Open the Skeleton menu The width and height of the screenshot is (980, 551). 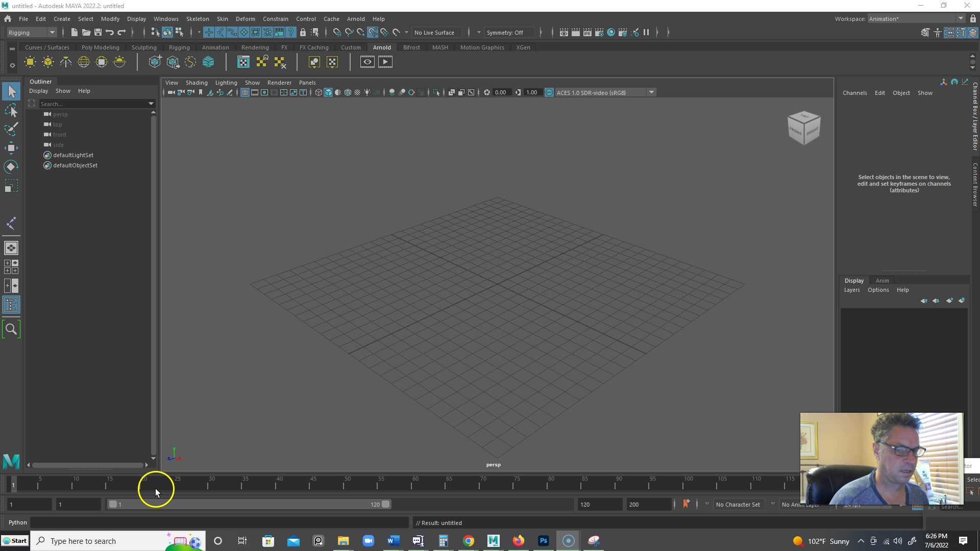[x=198, y=18]
